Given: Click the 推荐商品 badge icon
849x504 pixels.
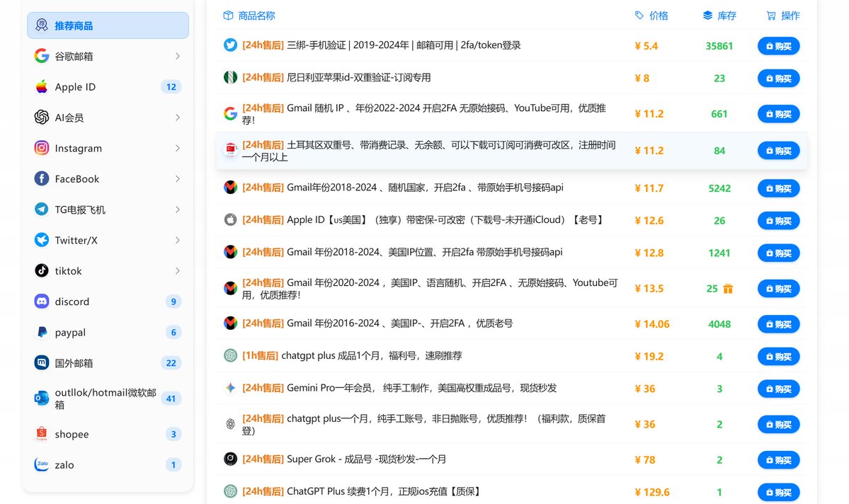Looking at the screenshot, I should point(42,25).
